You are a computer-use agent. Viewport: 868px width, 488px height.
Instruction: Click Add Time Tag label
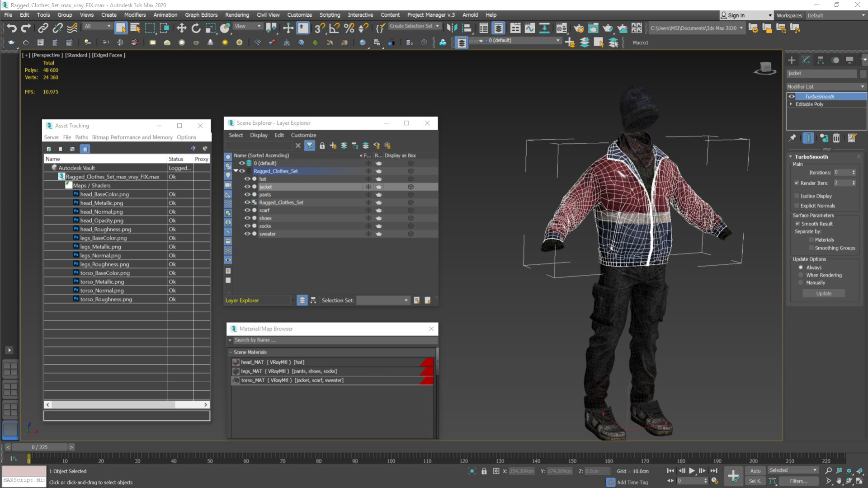[632, 483]
